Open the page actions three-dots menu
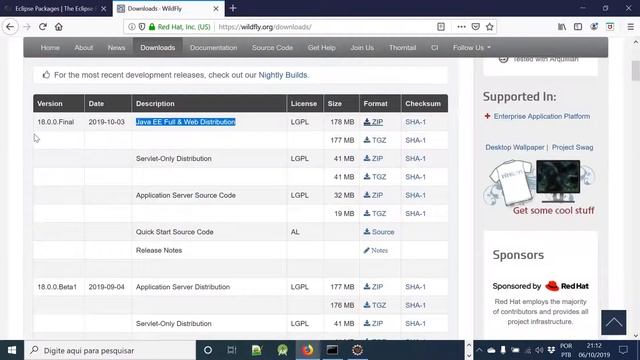 [x=461, y=27]
